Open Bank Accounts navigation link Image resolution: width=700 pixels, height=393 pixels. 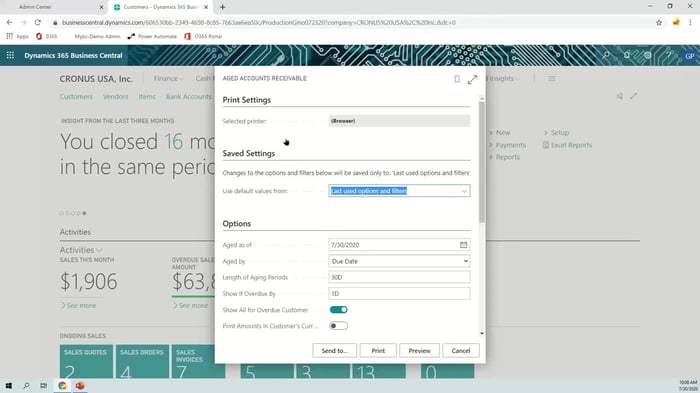[188, 96]
